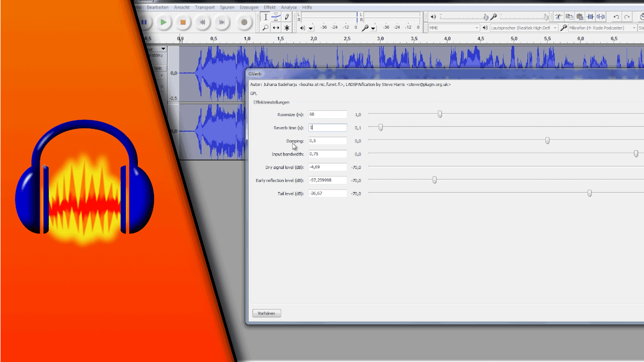644x362 pixels.
Task: Open the Effekt menu
Action: click(270, 8)
